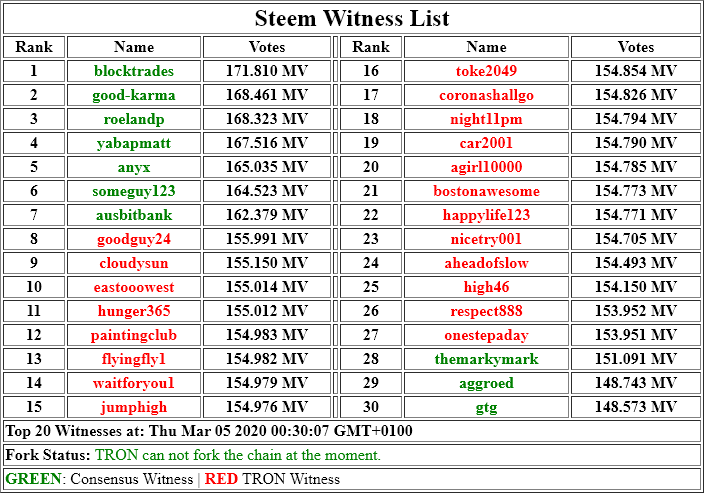Click the jumphigh witness name
The height and width of the screenshot is (493, 704).
point(134,407)
